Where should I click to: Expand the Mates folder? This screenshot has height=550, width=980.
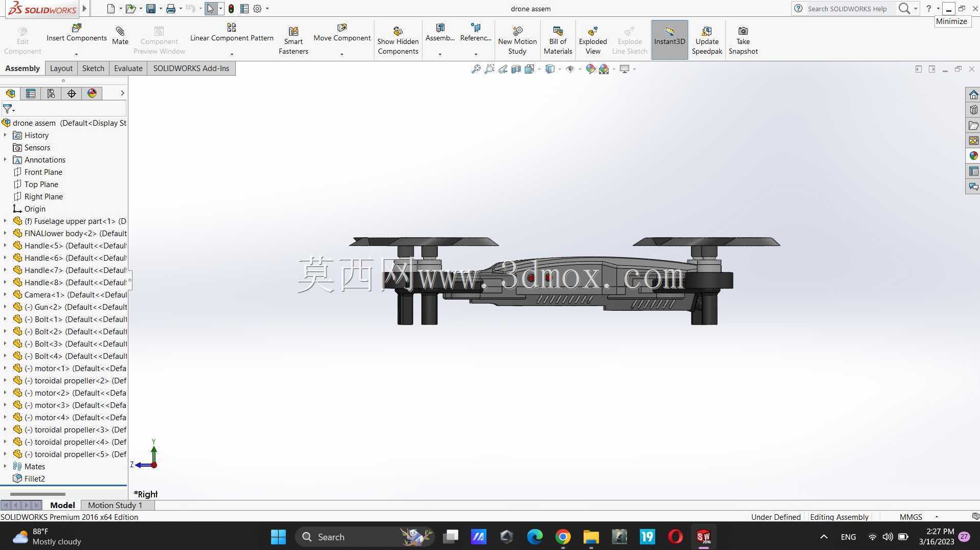[x=5, y=466]
